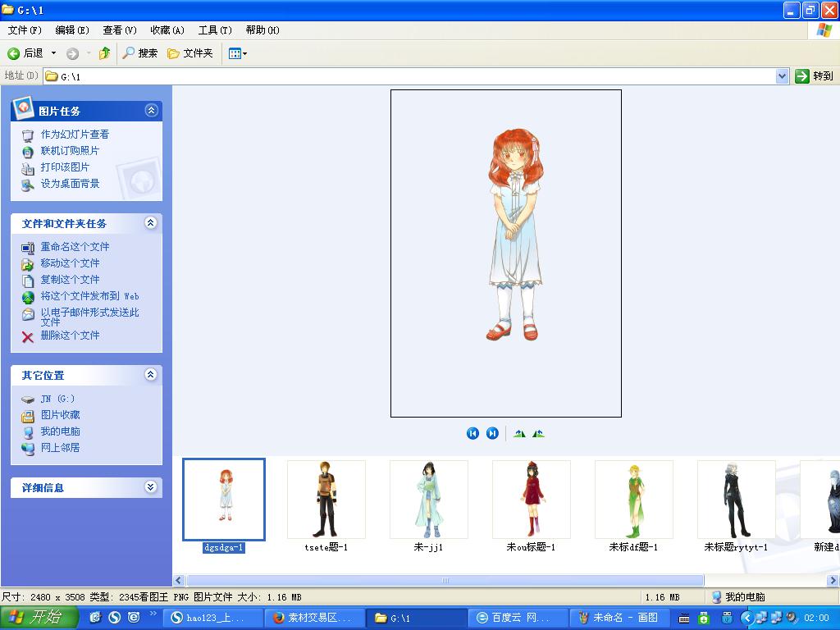Show the next image in filmstrip
840x630 pixels.
tap(492, 433)
